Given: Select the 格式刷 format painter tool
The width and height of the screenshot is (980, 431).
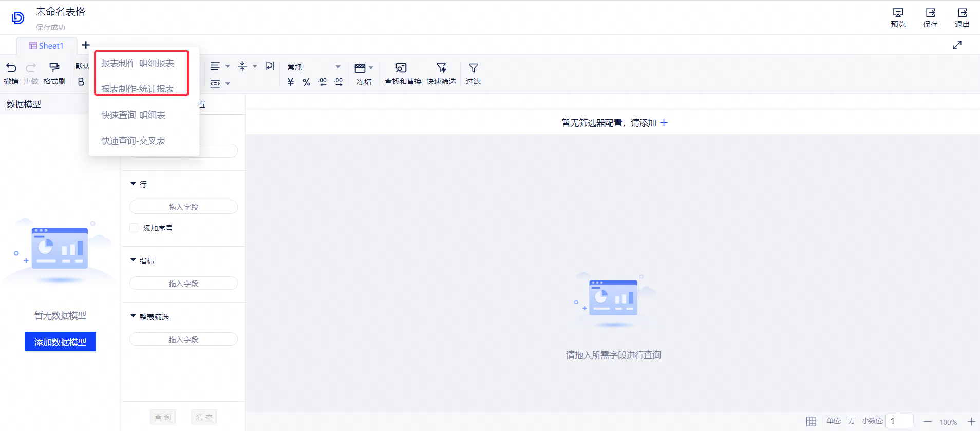Looking at the screenshot, I should point(54,68).
